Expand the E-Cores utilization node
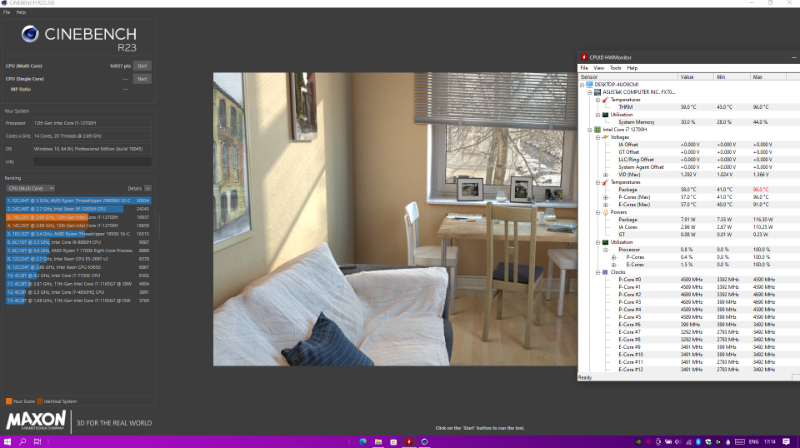800x448 pixels. (x=613, y=263)
